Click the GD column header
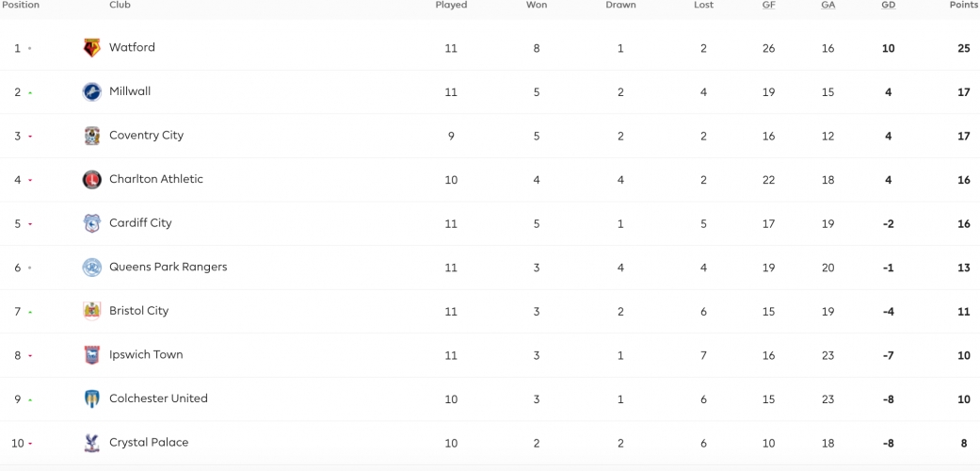Viewport: 980px width, 471px height. click(x=888, y=5)
